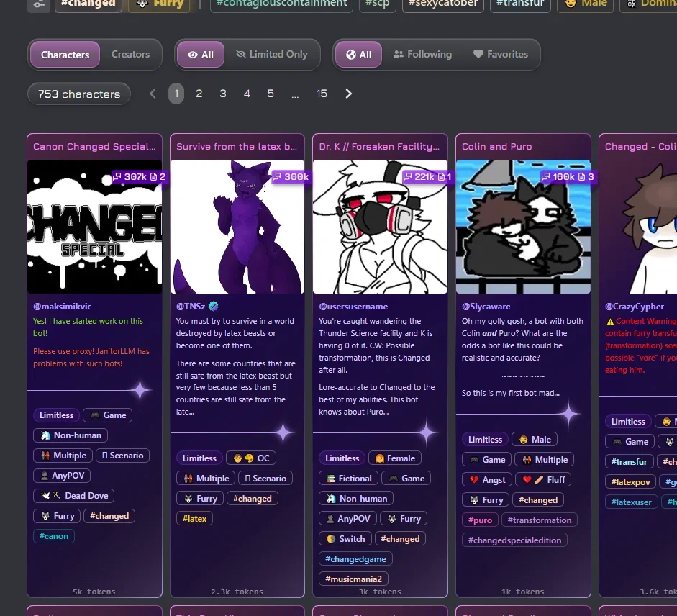Go to page 4
This screenshot has width=677, height=616.
coord(247,94)
